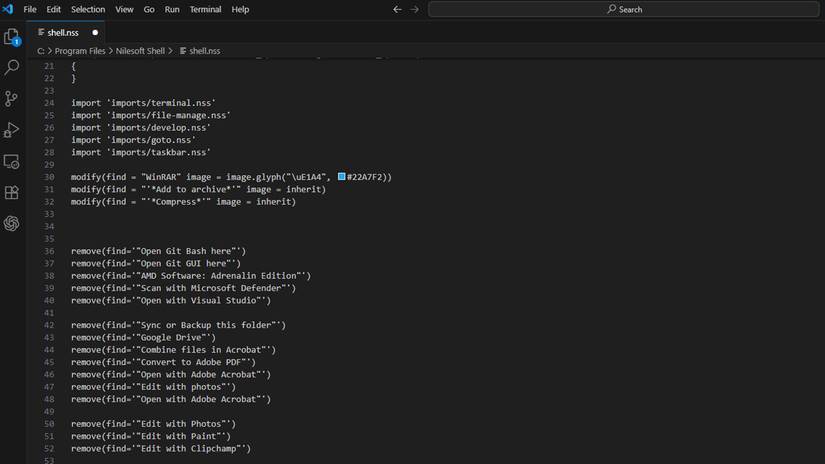Click the VS Code logo icon
Image resolution: width=825 pixels, height=464 pixels.
coord(8,9)
